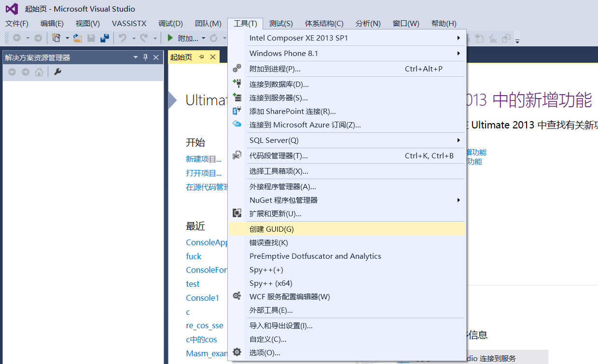Open the 解决方案资源管理器 window position dropdown
Screen dimensions: 598x364
136,57
